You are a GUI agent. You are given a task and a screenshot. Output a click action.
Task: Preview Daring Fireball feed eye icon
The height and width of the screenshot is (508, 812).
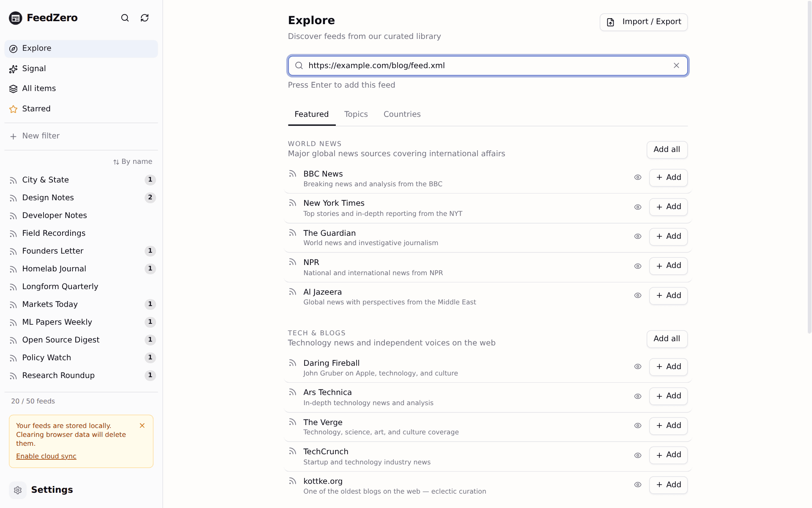click(x=638, y=367)
